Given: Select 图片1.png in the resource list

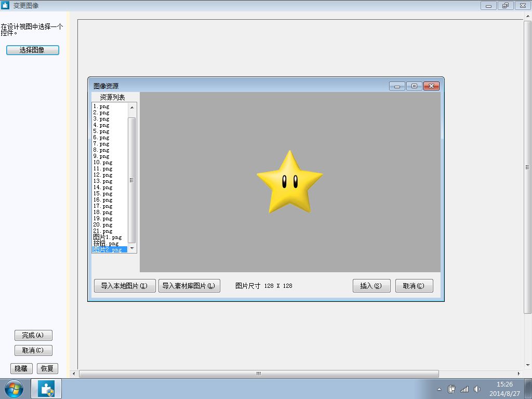Looking at the screenshot, I should pos(110,237).
